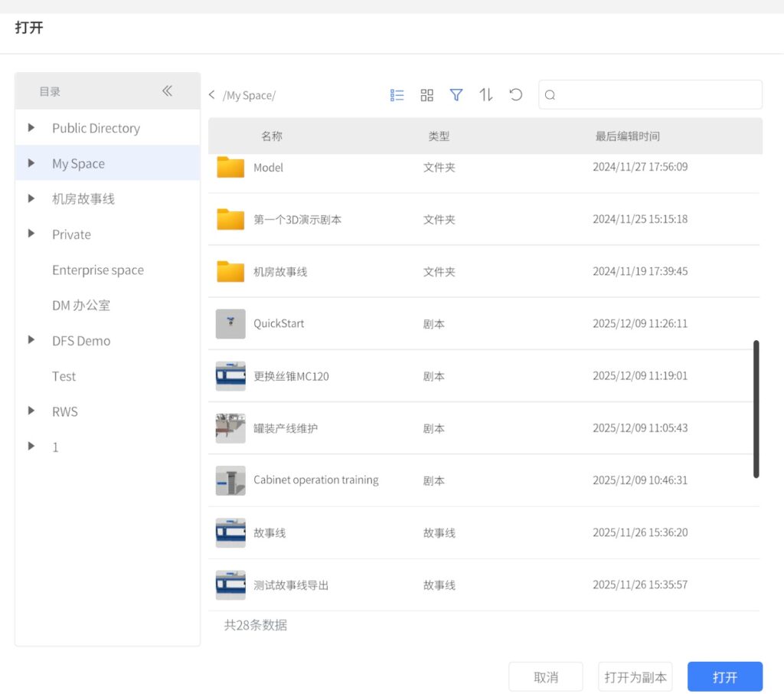Select DM 办公室 in directory
Viewport: 784px width, 694px height.
pyautogui.click(x=81, y=305)
